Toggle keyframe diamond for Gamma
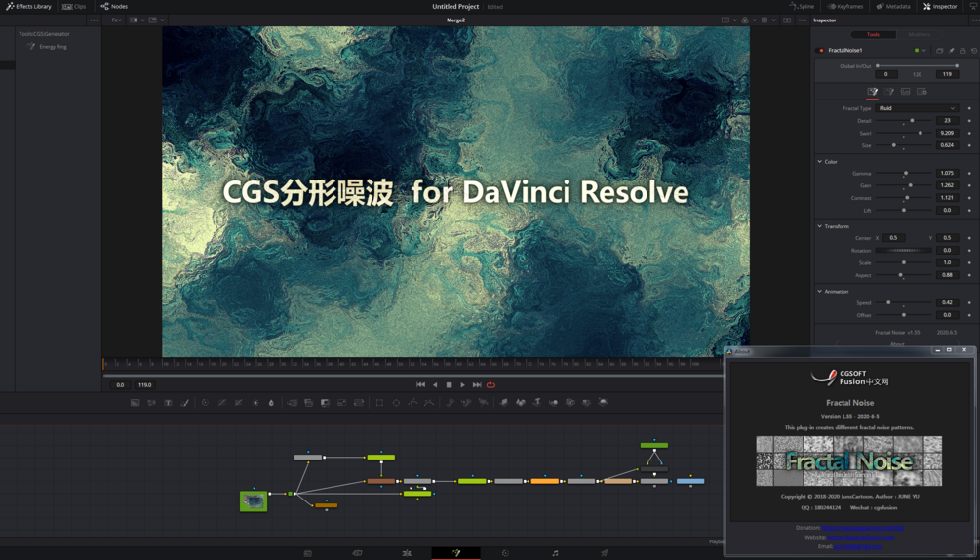Screen dimensions: 980x560 tap(969, 173)
